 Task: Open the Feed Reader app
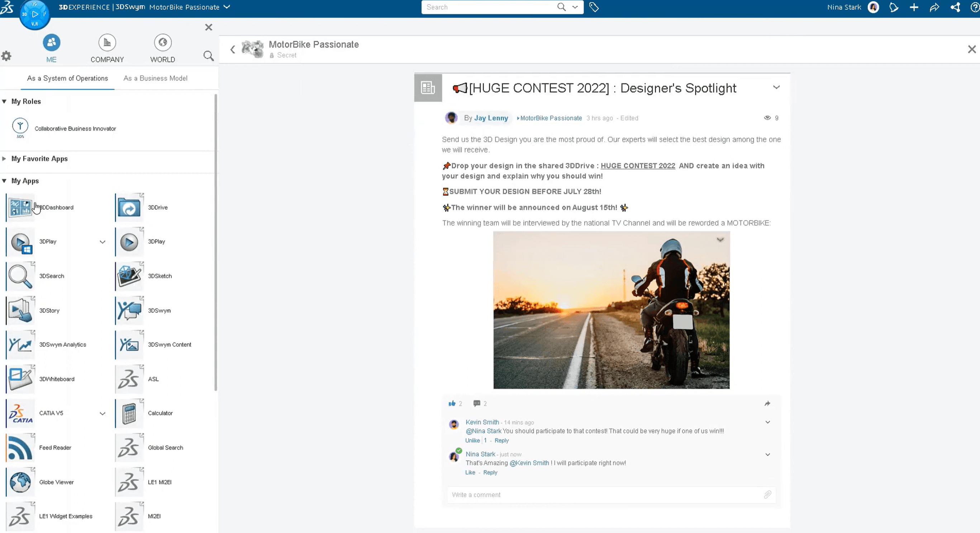20,447
